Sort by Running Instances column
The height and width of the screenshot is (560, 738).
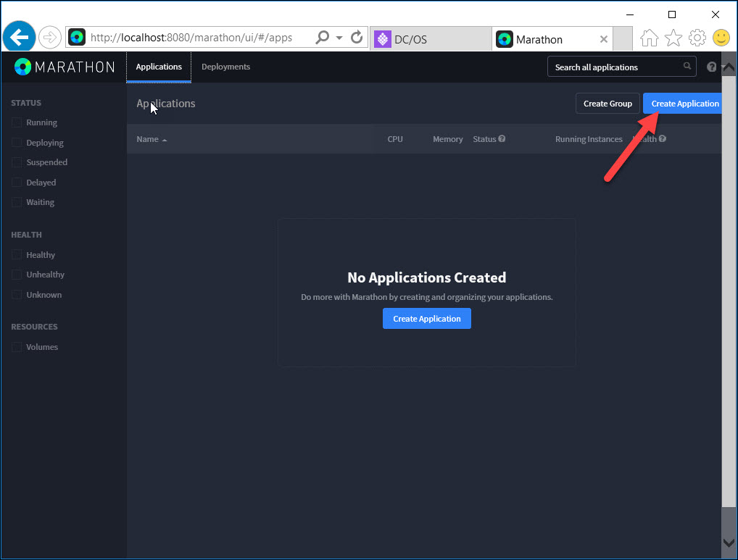(589, 139)
